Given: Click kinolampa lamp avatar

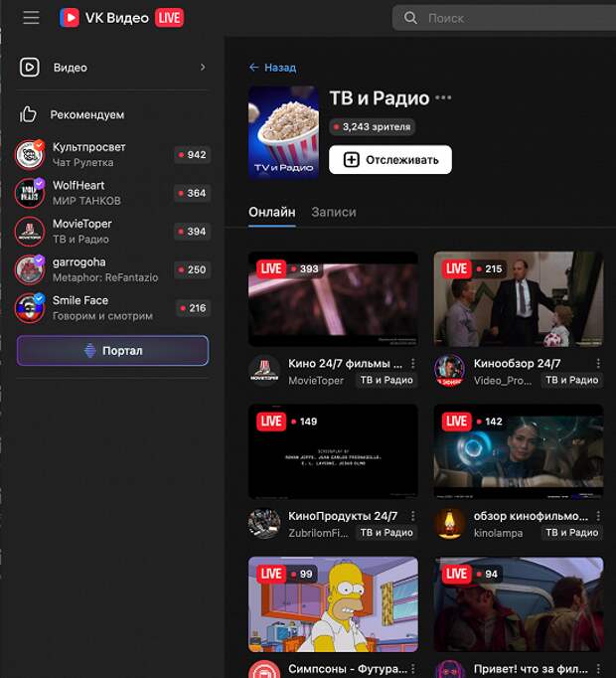Looking at the screenshot, I should click(x=449, y=524).
